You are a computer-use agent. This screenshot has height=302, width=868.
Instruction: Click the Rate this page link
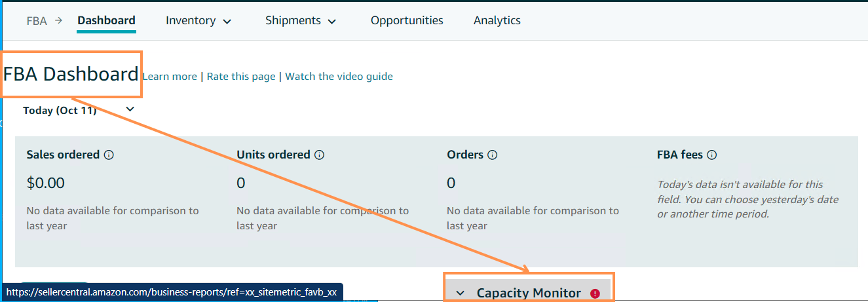click(x=241, y=77)
